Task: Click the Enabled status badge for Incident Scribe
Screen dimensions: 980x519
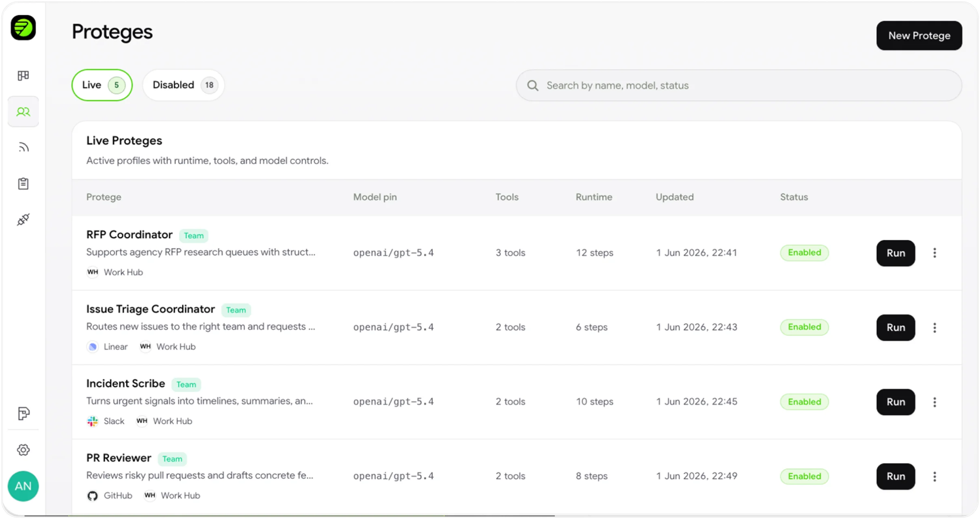Action: [x=804, y=402]
